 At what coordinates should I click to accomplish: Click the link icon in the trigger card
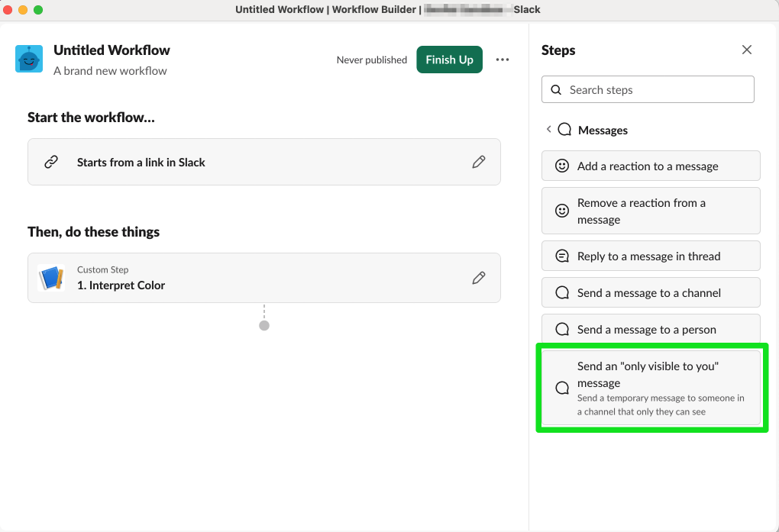click(53, 162)
